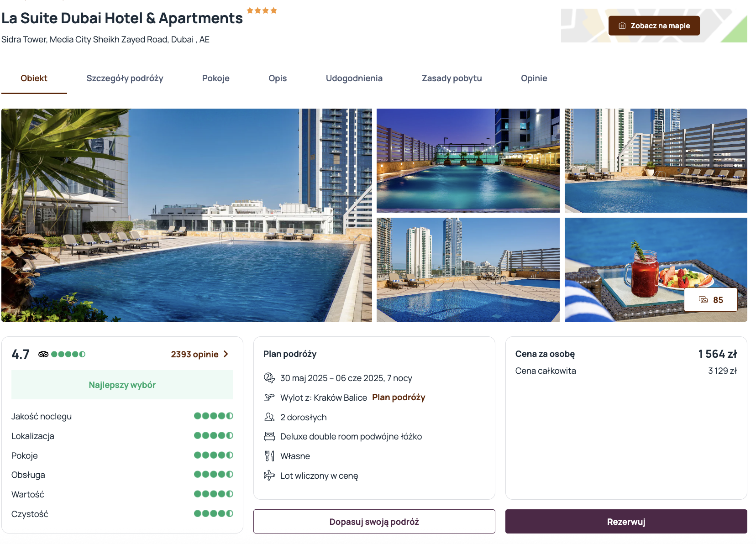Open the Opinie tab

[x=534, y=78]
